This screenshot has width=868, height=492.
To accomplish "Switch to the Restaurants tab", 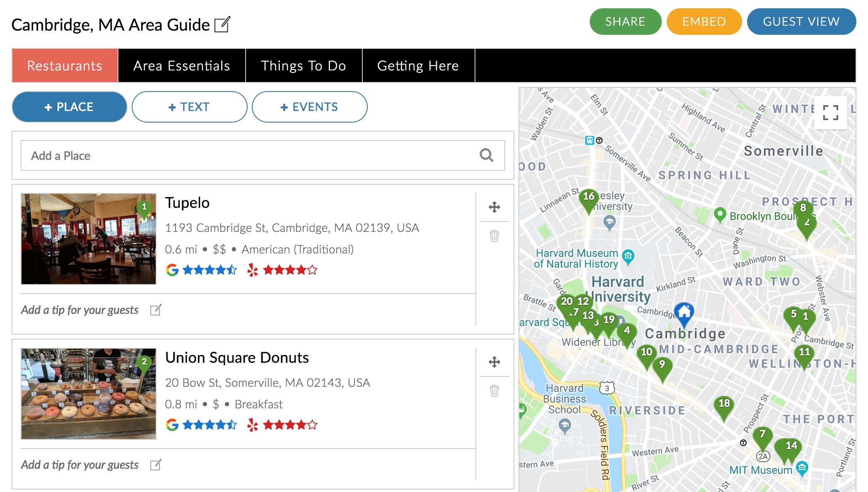I will click(65, 65).
